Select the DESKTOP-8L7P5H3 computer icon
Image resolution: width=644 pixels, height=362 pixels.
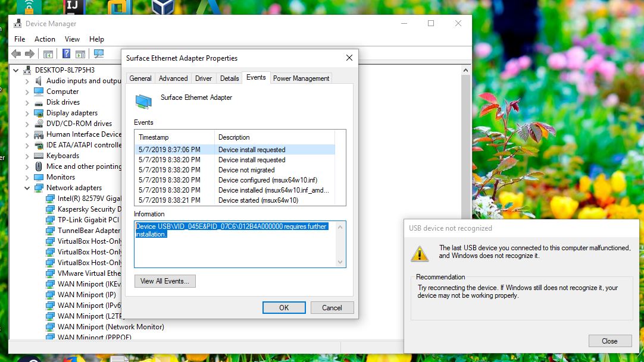(27, 70)
